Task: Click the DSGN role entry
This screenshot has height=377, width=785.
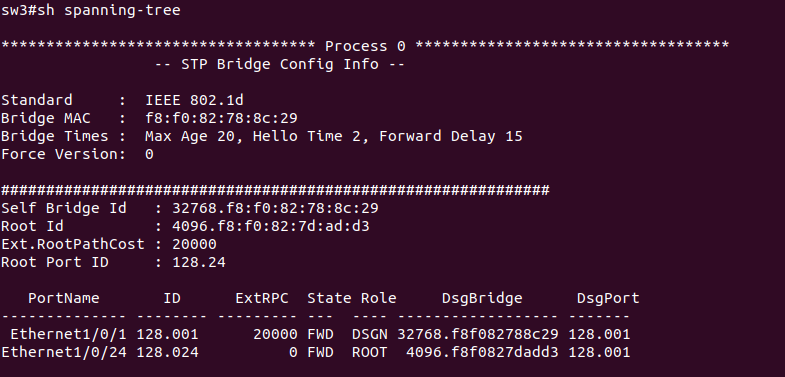Action: 369,334
